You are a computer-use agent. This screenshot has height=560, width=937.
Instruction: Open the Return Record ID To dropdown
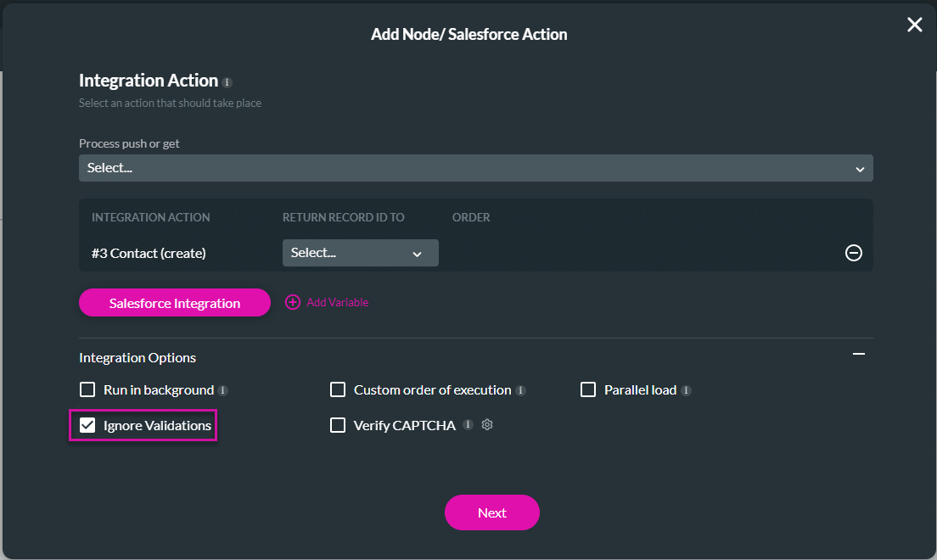360,252
